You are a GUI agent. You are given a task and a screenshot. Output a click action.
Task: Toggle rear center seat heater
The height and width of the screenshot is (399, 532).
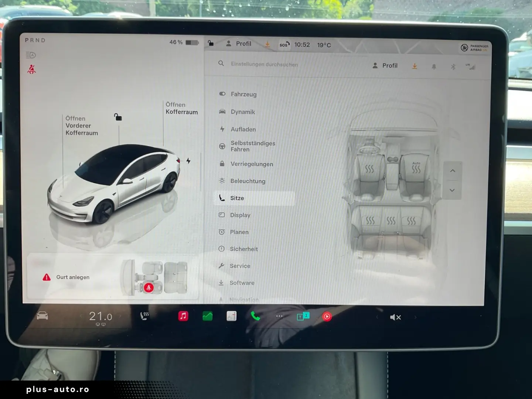click(391, 221)
